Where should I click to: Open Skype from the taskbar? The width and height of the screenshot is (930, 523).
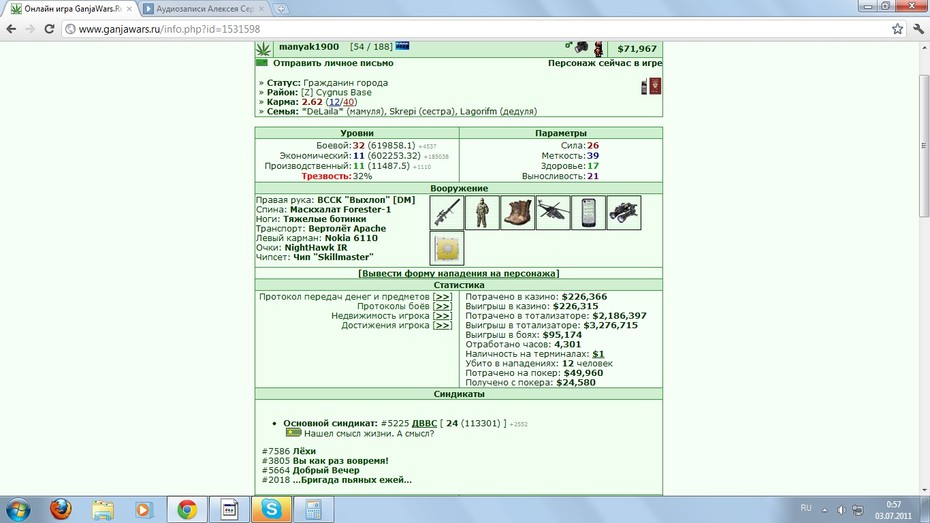coord(271,509)
